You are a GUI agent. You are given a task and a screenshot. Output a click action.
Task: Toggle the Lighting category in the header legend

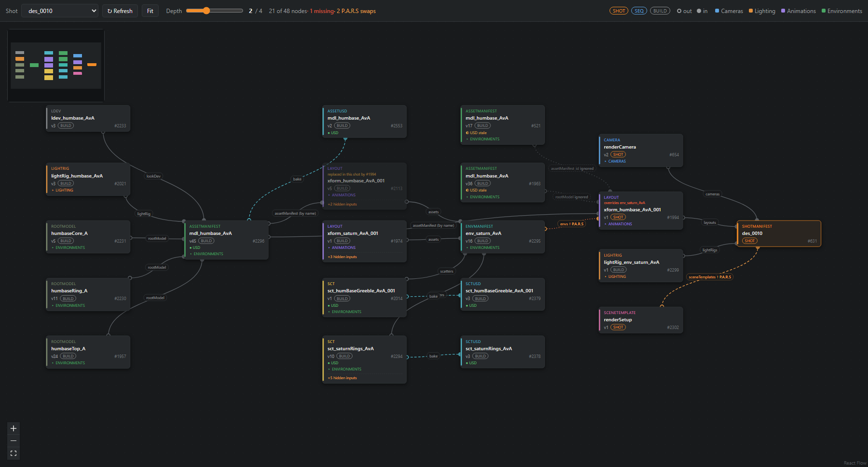point(762,11)
